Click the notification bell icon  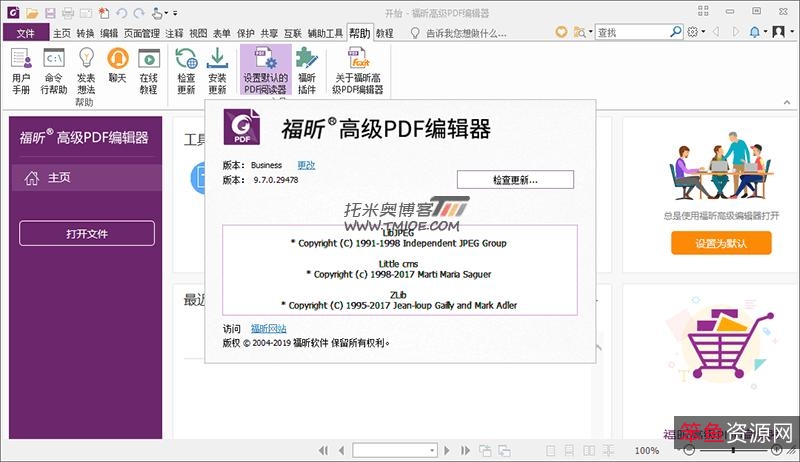(755, 32)
